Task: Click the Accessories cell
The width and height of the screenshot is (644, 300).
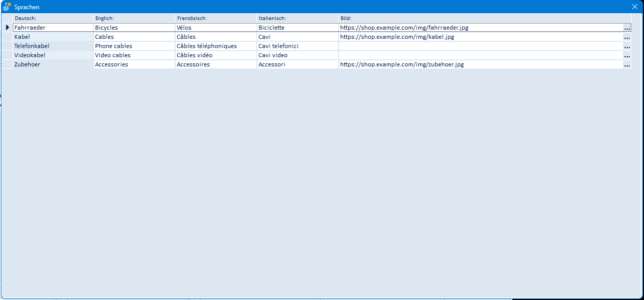Action: point(134,64)
